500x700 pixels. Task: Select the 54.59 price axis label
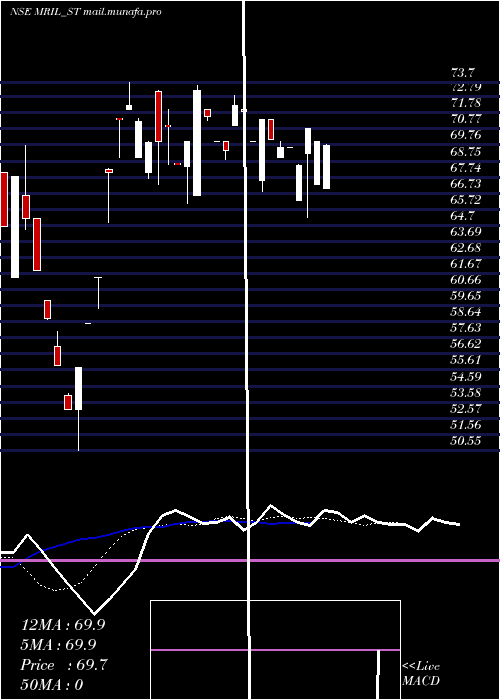click(x=466, y=377)
